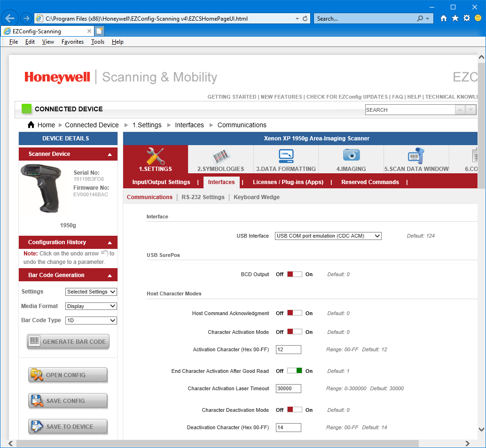486x448 pixels.
Task: Click the browser Back arrow button
Action: tap(10, 19)
